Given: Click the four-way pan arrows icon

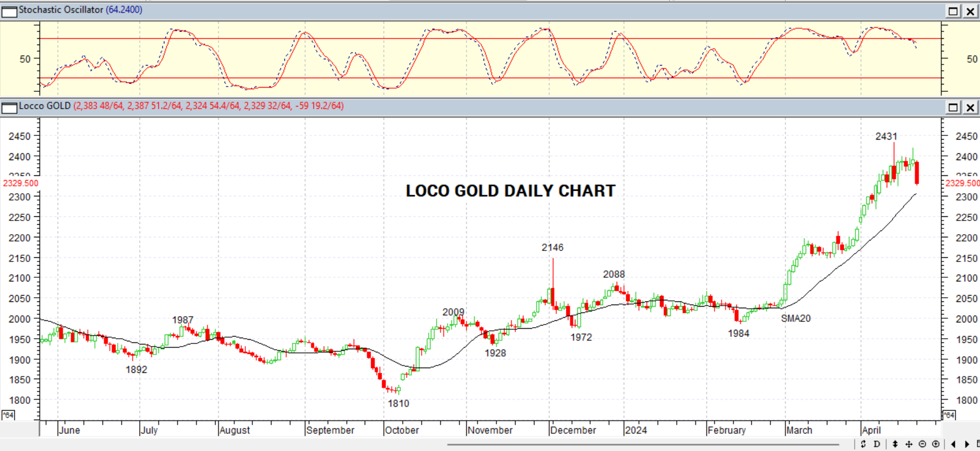Looking at the screenshot, I should [x=909, y=444].
